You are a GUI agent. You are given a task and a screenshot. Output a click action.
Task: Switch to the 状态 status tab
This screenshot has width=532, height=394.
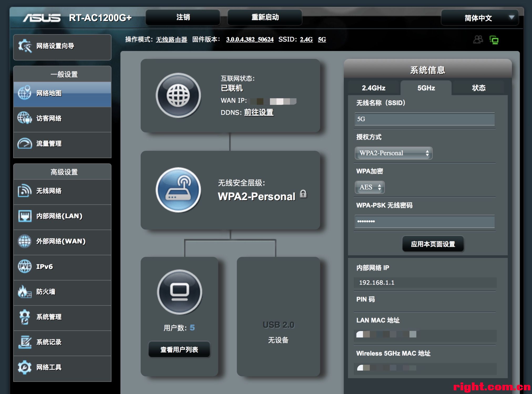coord(478,88)
